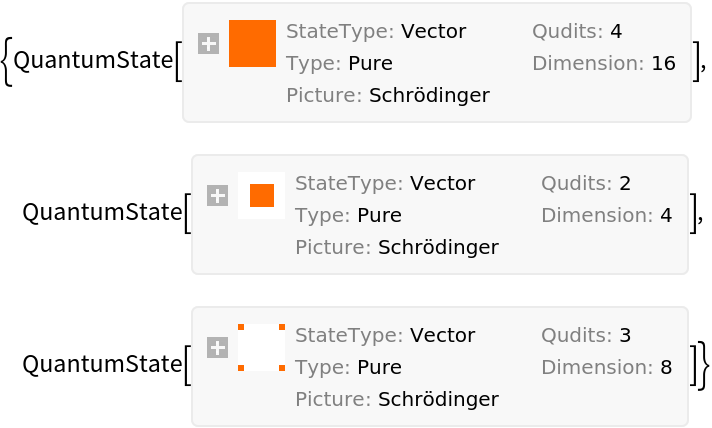Expand the 3-qudit state summary box
Viewport: 712px width, 428px height.
217,348
